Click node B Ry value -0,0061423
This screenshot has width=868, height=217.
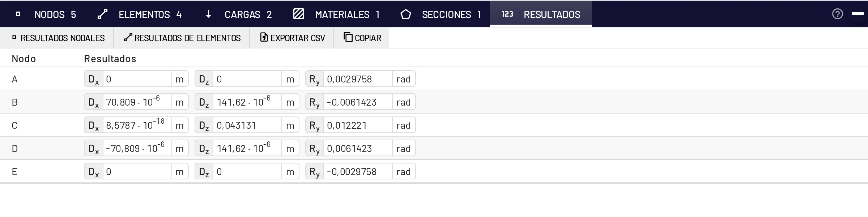[358, 102]
